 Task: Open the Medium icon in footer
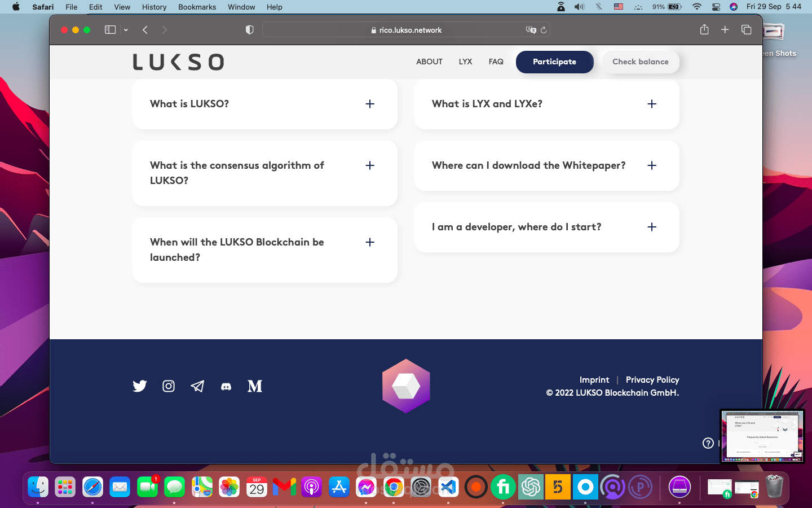255,386
